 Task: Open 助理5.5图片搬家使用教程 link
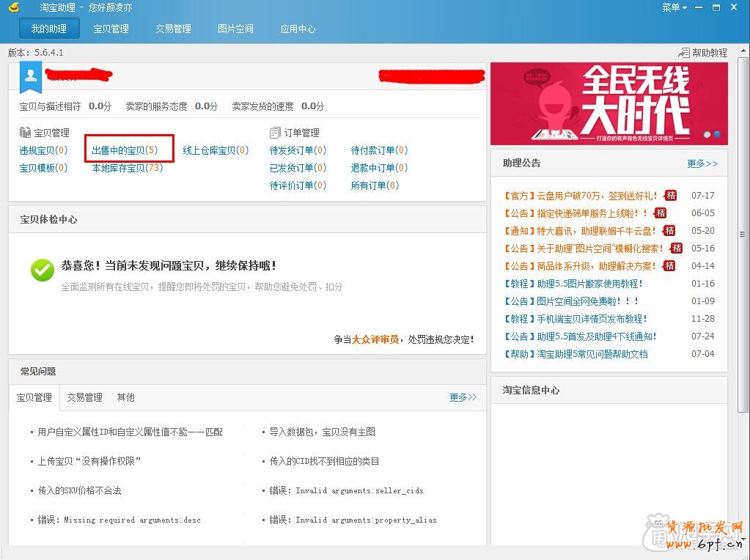coord(573,284)
